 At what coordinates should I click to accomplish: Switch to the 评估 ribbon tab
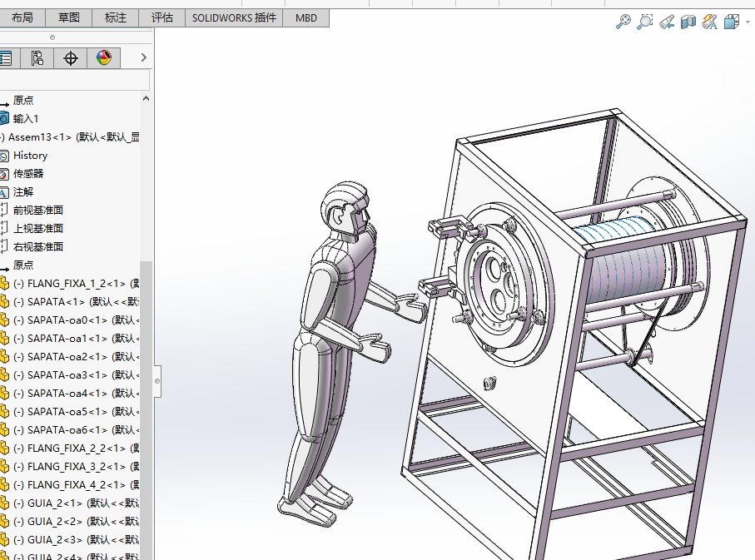(162, 17)
